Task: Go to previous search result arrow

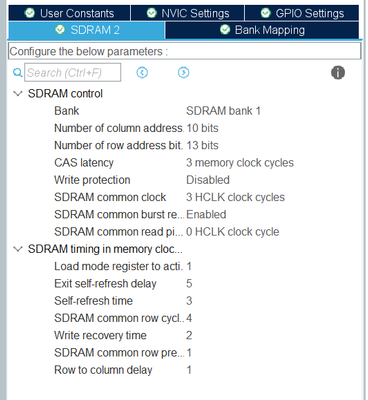Action: pyautogui.click(x=142, y=72)
